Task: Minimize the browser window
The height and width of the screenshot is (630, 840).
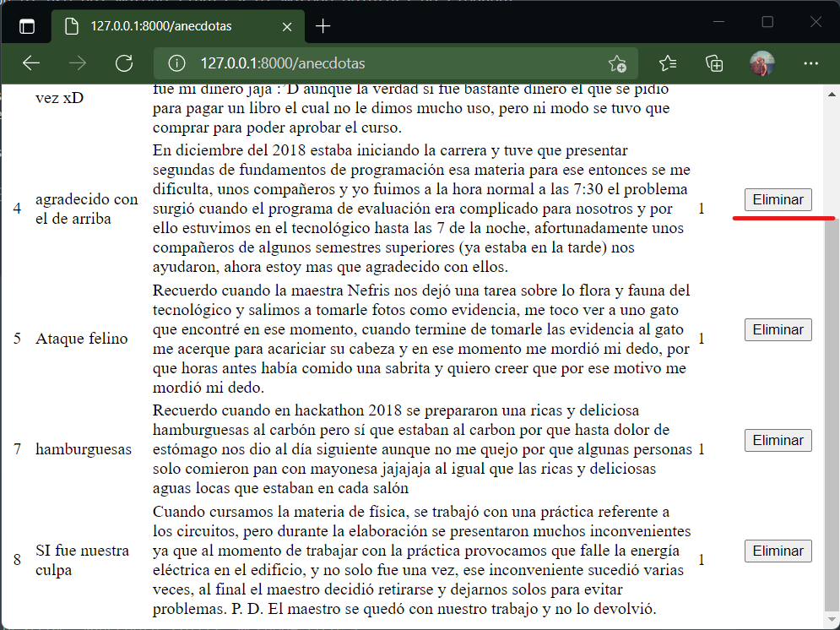Action: click(x=719, y=22)
